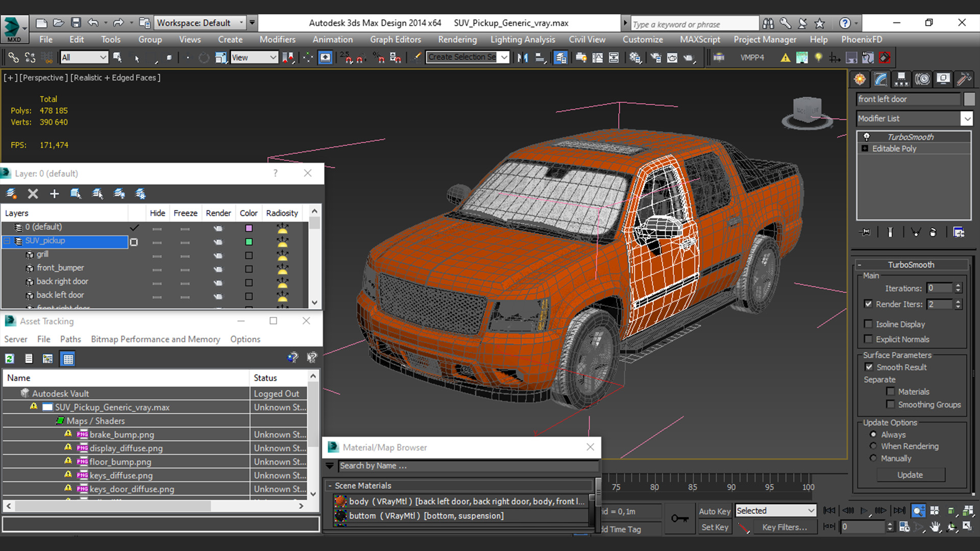Click the Set Keys key icon
This screenshot has height=551, width=980.
pyautogui.click(x=679, y=519)
